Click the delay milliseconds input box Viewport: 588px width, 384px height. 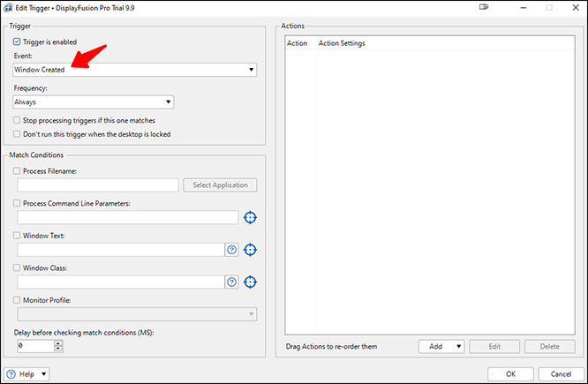(x=35, y=346)
